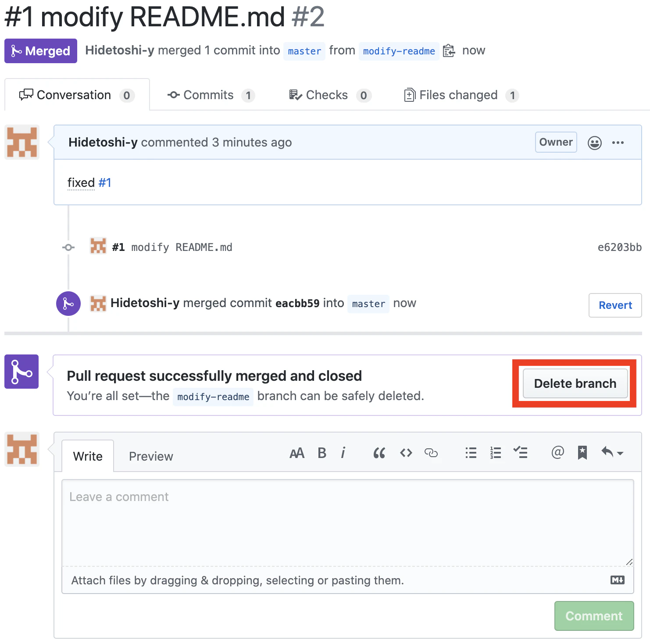Screen dimensions: 650x644
Task: Click the avatar next to Hidetoshi-y's comment
Action: point(22,142)
